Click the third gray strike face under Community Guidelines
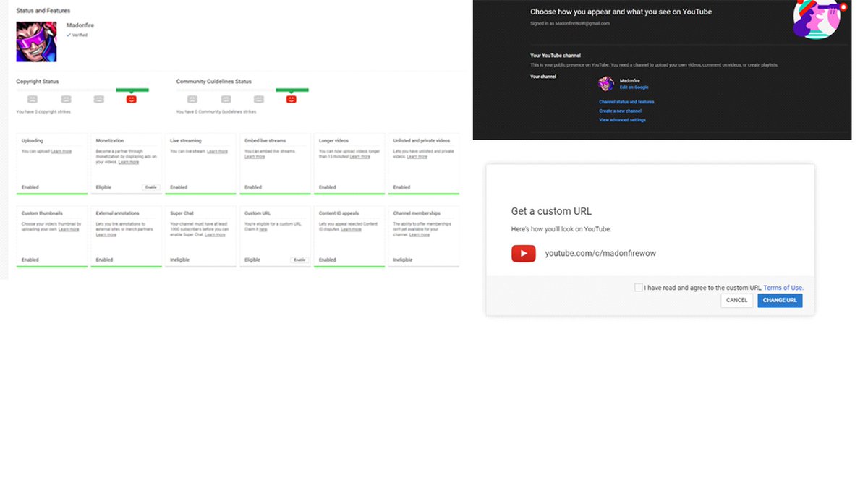868x488 pixels. 258,99
